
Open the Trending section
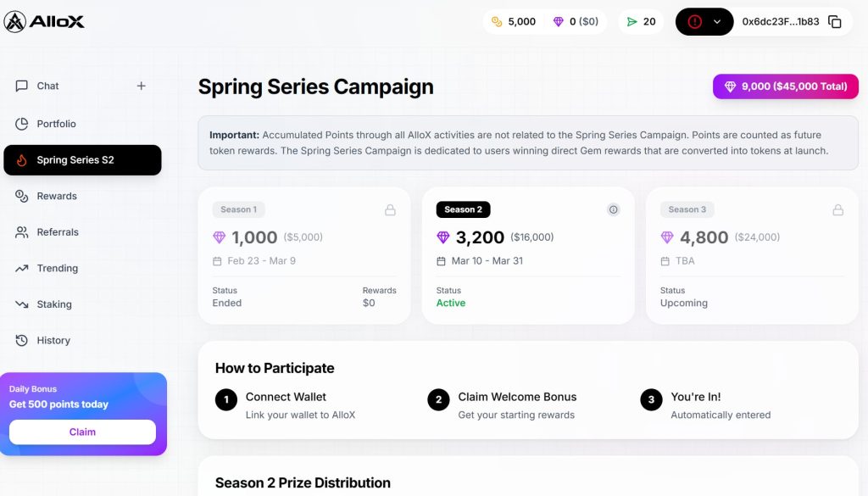point(57,268)
